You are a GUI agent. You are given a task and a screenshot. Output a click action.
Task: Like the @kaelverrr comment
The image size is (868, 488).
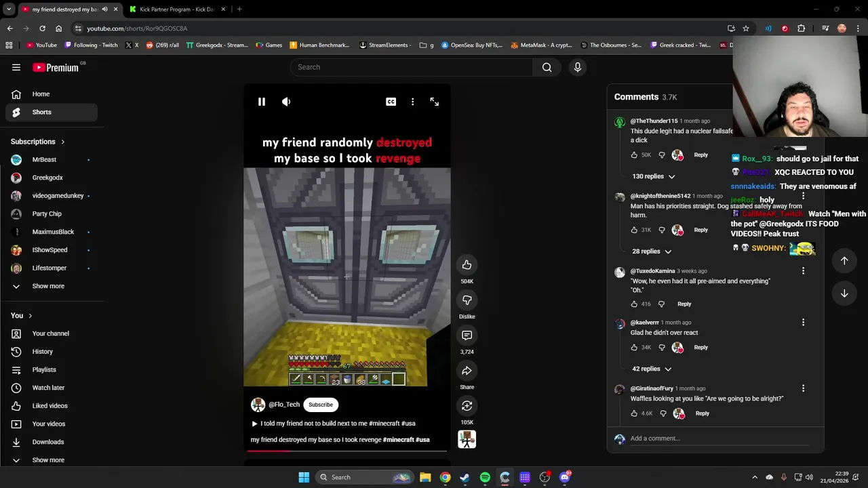pos(634,348)
